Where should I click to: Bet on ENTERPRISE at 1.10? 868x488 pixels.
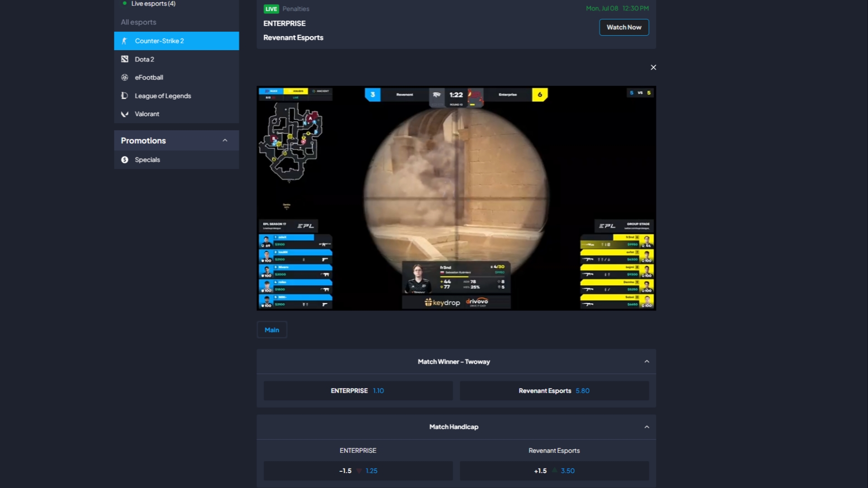pyautogui.click(x=358, y=391)
